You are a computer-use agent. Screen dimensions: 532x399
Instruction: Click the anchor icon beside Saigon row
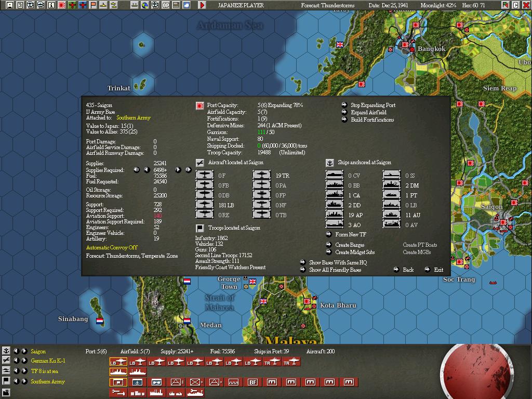6,351
